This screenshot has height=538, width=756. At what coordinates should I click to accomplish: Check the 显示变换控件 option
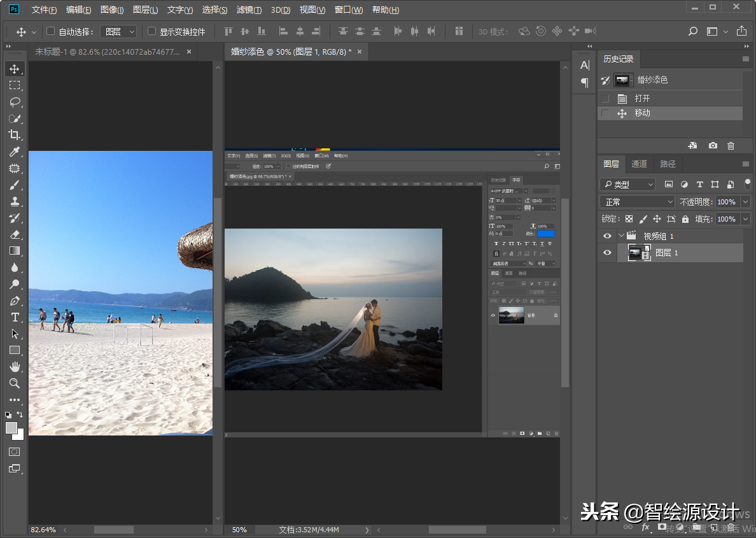coord(151,31)
